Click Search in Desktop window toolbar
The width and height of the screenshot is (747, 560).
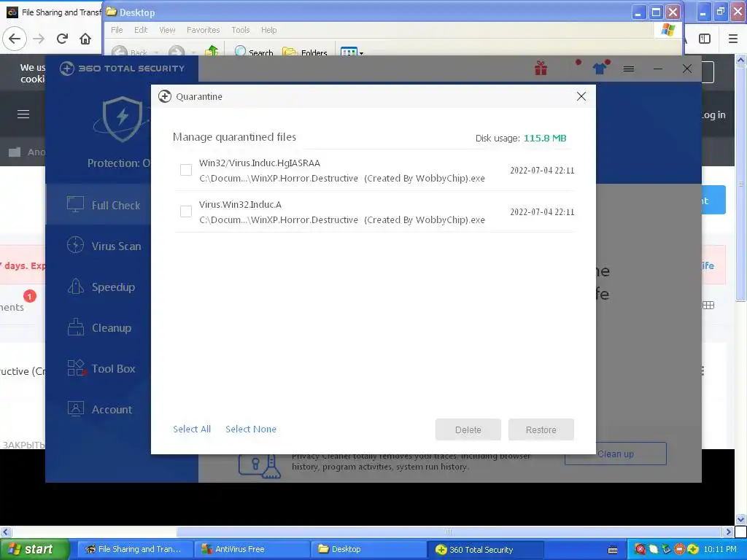tap(254, 52)
